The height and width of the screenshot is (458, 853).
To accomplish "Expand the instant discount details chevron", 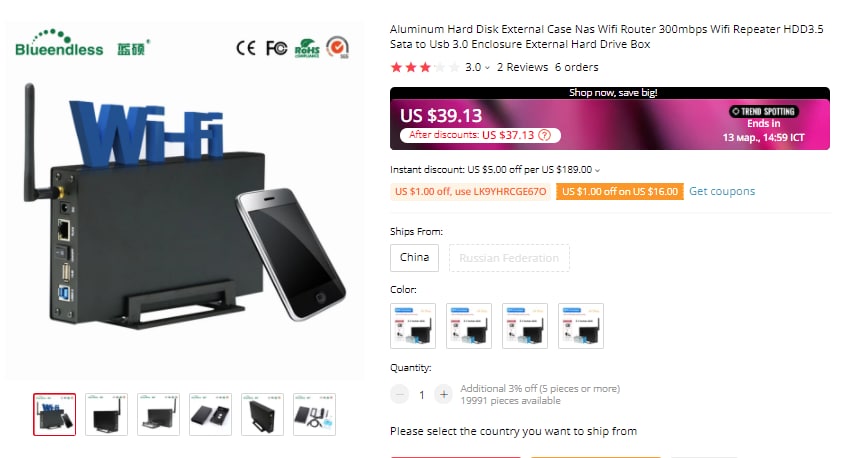I will tap(597, 170).
